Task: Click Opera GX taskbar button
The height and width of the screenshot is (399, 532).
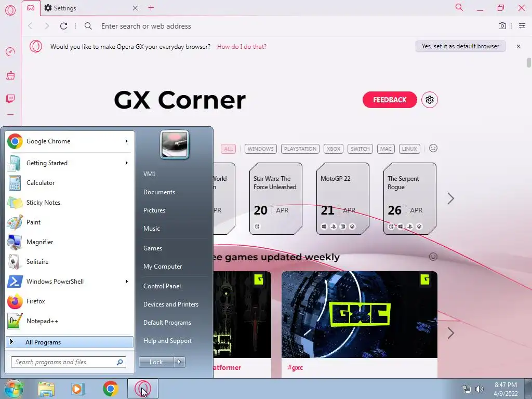Action: [x=143, y=389]
